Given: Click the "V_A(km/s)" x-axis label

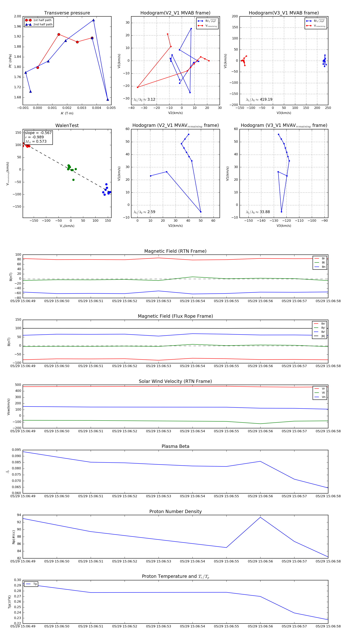Looking at the screenshot, I should pos(67,226).
